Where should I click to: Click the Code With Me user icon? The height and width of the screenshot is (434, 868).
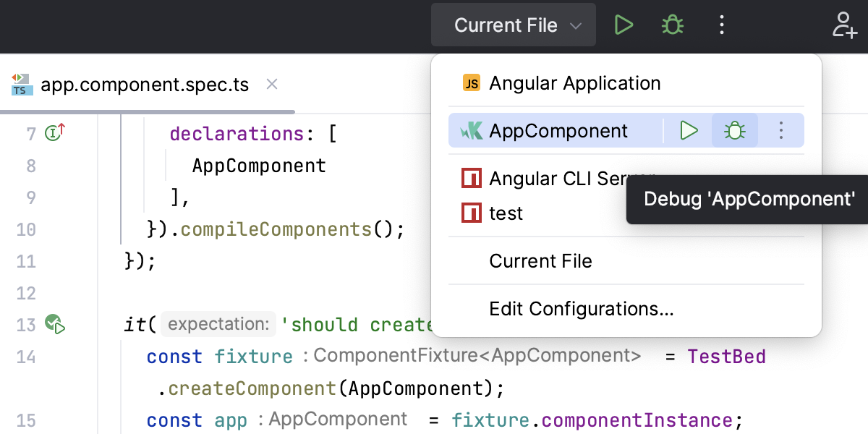[843, 24]
